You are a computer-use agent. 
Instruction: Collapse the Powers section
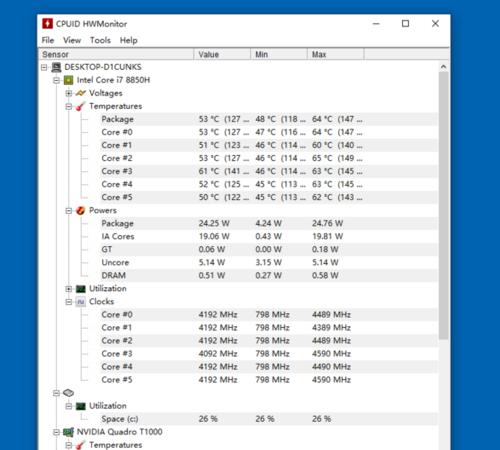point(69,211)
